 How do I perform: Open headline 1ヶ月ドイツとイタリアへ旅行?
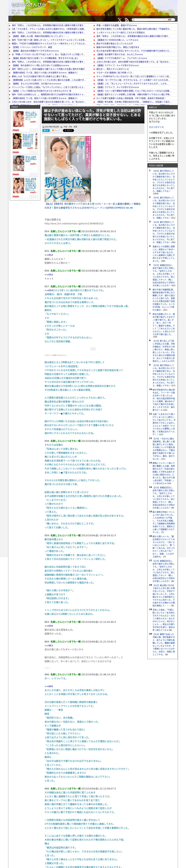tap(121, 33)
